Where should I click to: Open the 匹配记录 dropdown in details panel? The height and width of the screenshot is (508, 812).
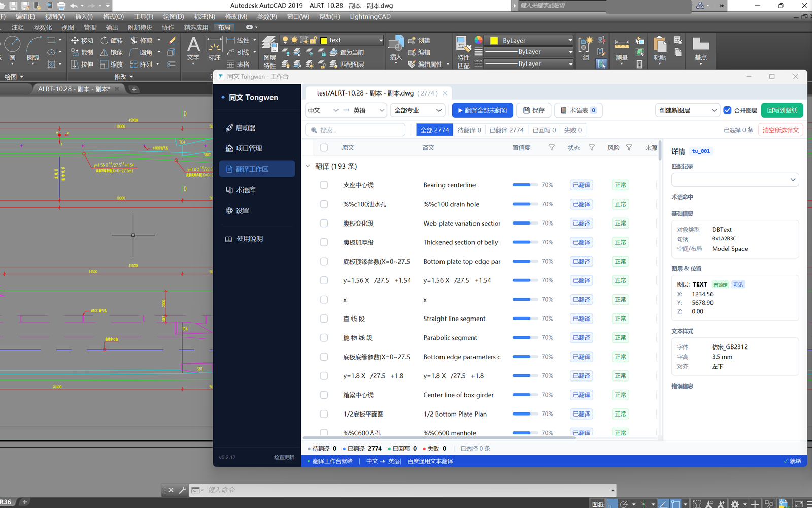point(735,180)
